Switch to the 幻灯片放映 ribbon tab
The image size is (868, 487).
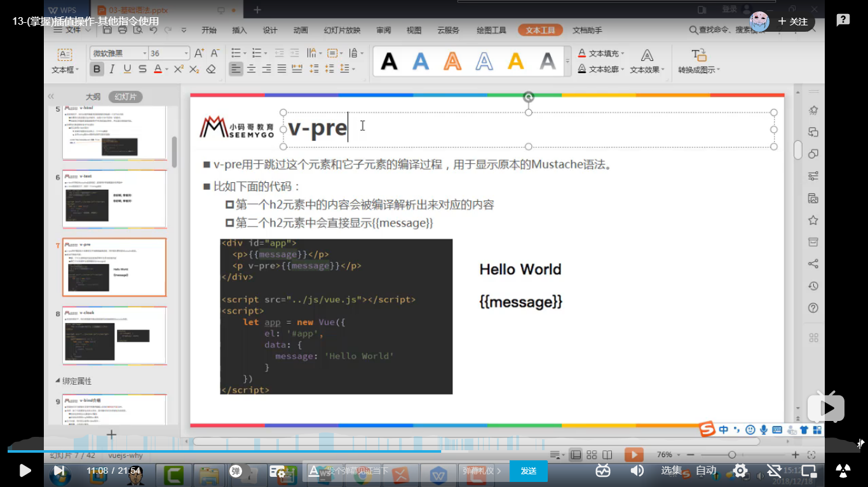[x=342, y=30]
